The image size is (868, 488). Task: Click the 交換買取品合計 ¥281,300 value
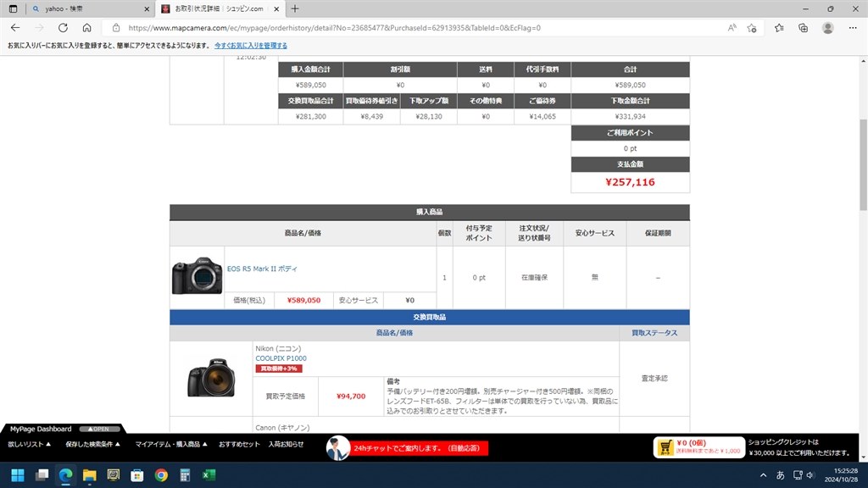point(310,117)
